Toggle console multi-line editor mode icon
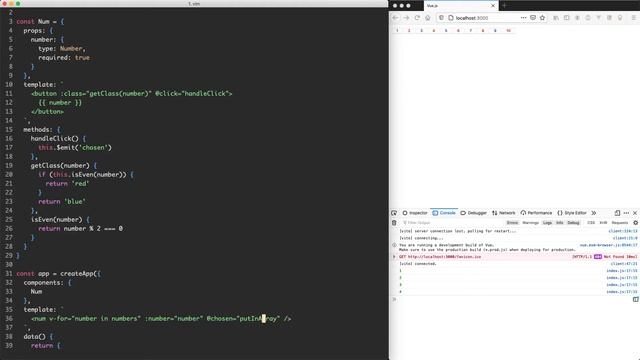The width and height of the screenshot is (640, 360). 635,299
